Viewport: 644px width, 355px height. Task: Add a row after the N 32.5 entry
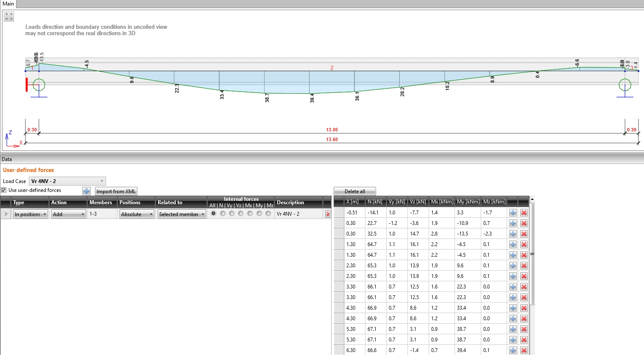click(x=513, y=234)
